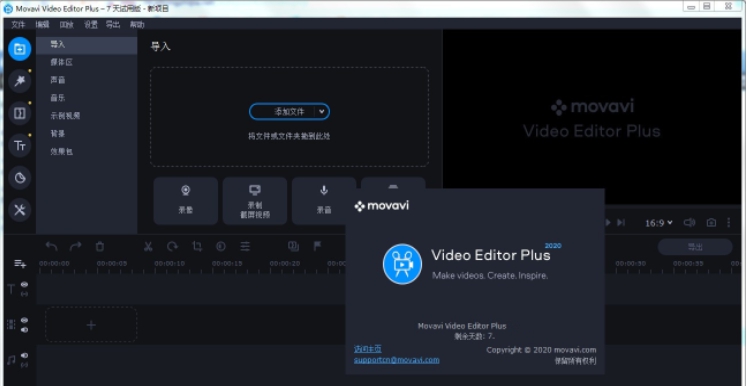The image size is (747, 386).
Task: Select 效果包 Effect packs in side list
Action: (87, 152)
